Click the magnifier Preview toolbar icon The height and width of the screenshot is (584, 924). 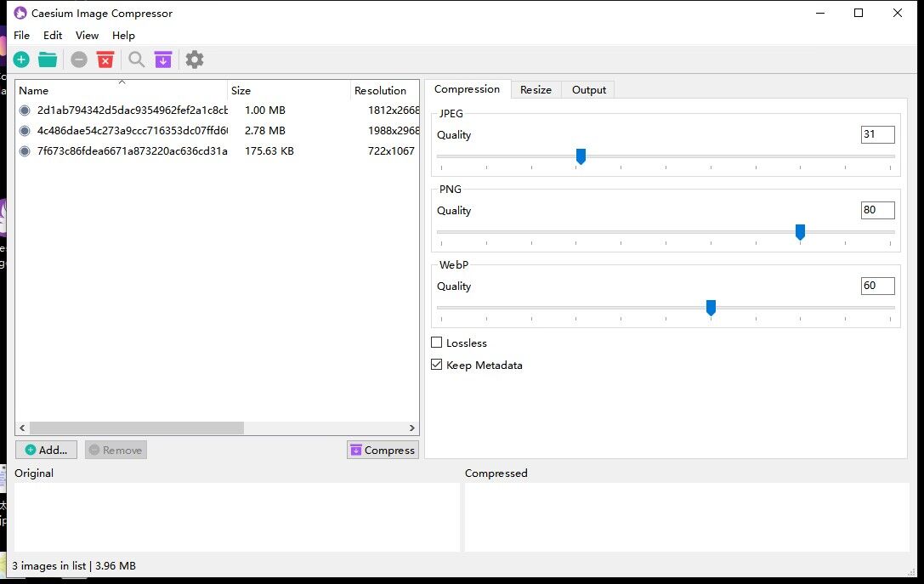(x=137, y=60)
